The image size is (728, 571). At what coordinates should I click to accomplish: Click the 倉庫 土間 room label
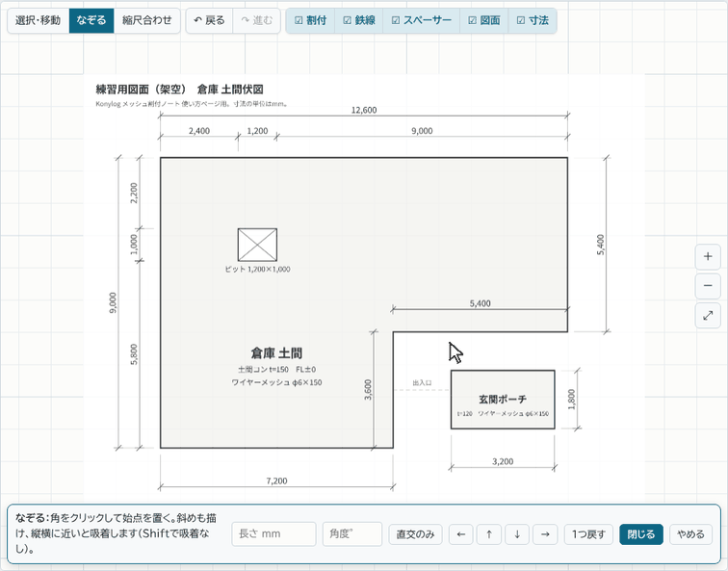(x=276, y=353)
